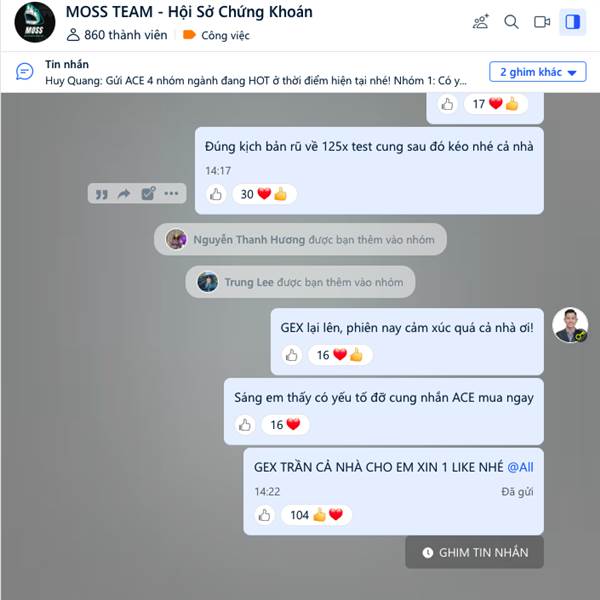The width and height of the screenshot is (600, 600).
Task: Open the MOSS TEAM group avatar
Action: (x=35, y=22)
